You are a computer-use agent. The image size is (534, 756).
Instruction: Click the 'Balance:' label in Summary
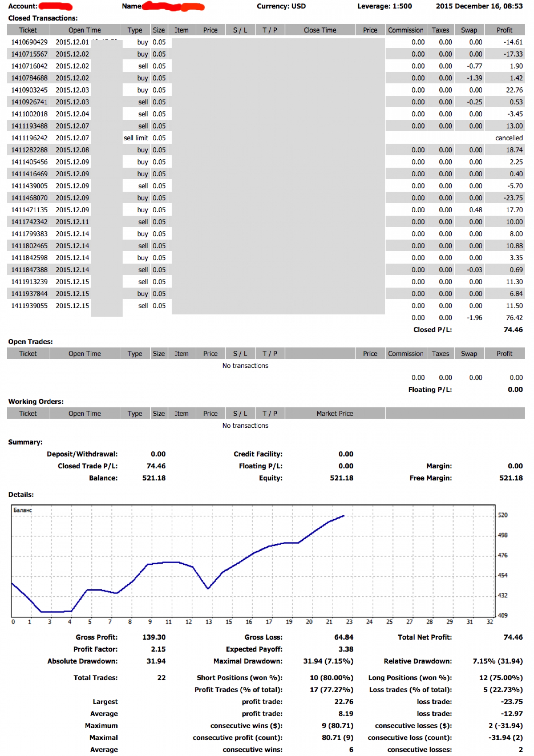click(103, 478)
